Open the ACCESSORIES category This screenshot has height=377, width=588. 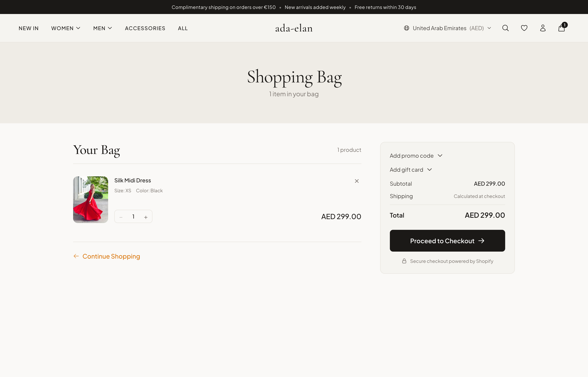point(145,28)
